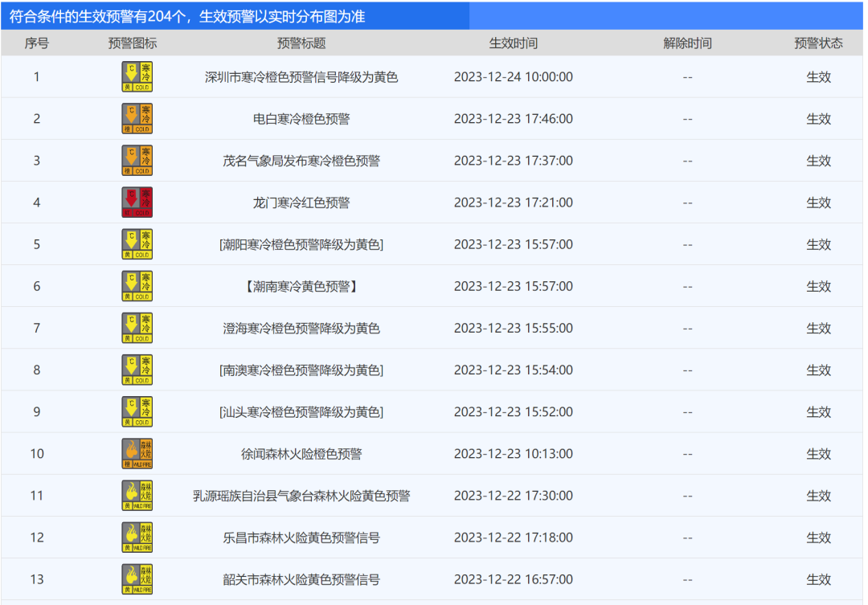
Task: Open the 徐闻森林火险橙色预警 entry
Action: 301,454
